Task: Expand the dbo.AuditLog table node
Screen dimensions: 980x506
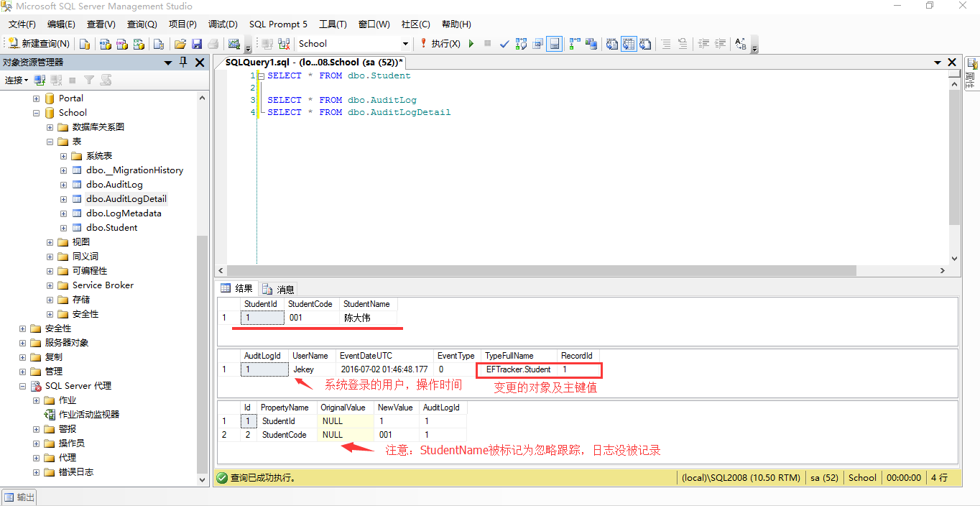Action: (x=63, y=185)
